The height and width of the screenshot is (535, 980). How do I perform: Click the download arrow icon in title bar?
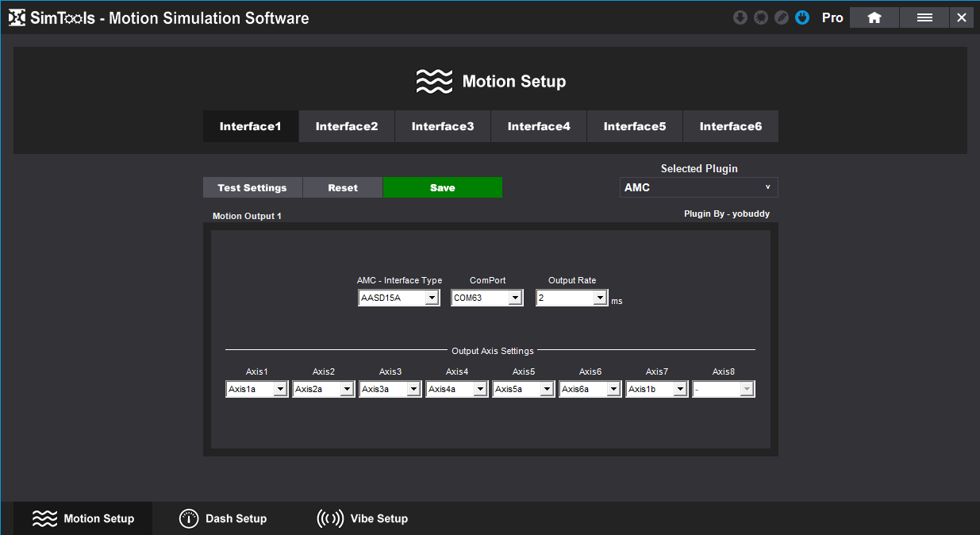740,17
